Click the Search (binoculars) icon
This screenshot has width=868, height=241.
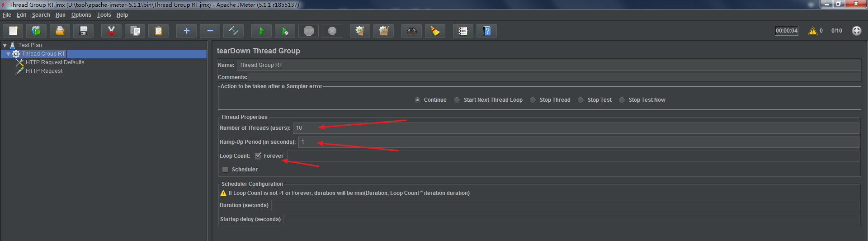point(411,31)
